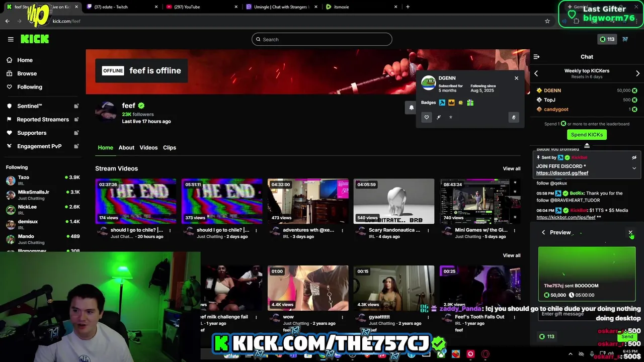Go back with browser back arrow
Screen dimensions: 644x362
click(x=8, y=21)
